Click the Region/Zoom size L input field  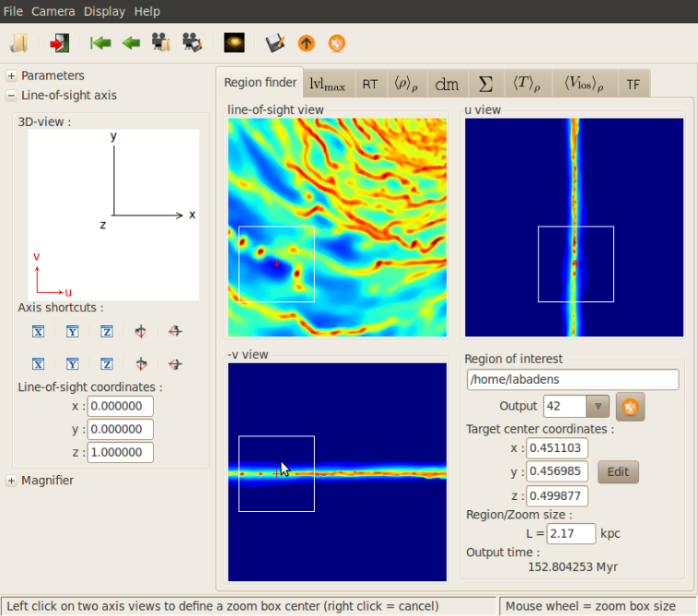click(571, 533)
